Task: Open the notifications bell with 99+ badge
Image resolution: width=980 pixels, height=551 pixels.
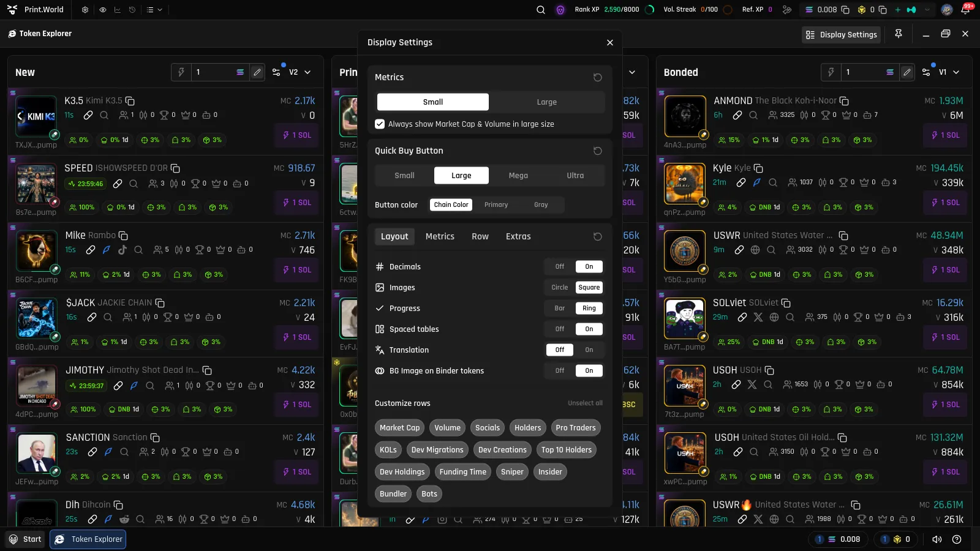Action: [965, 10]
